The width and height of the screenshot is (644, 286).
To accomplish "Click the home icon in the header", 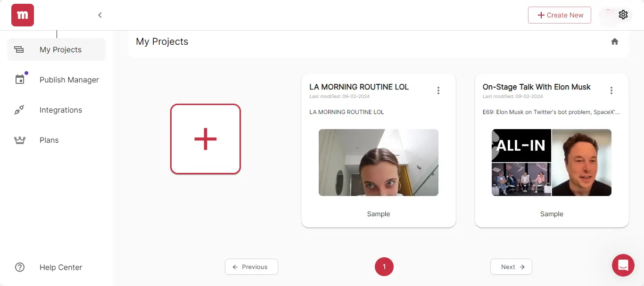I will 615,41.
